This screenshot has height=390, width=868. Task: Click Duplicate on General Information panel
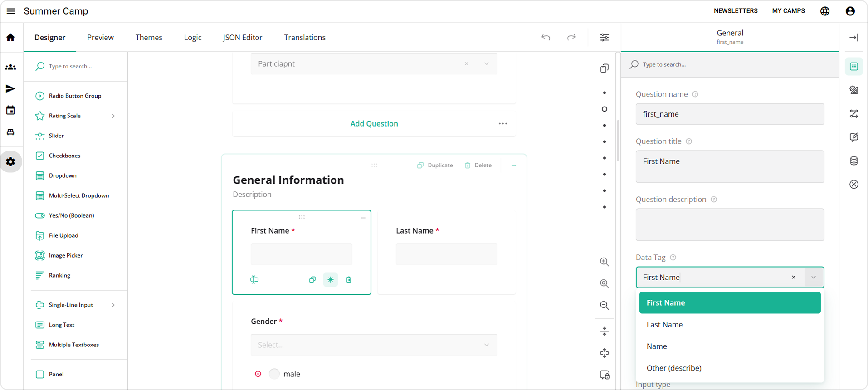(x=435, y=166)
